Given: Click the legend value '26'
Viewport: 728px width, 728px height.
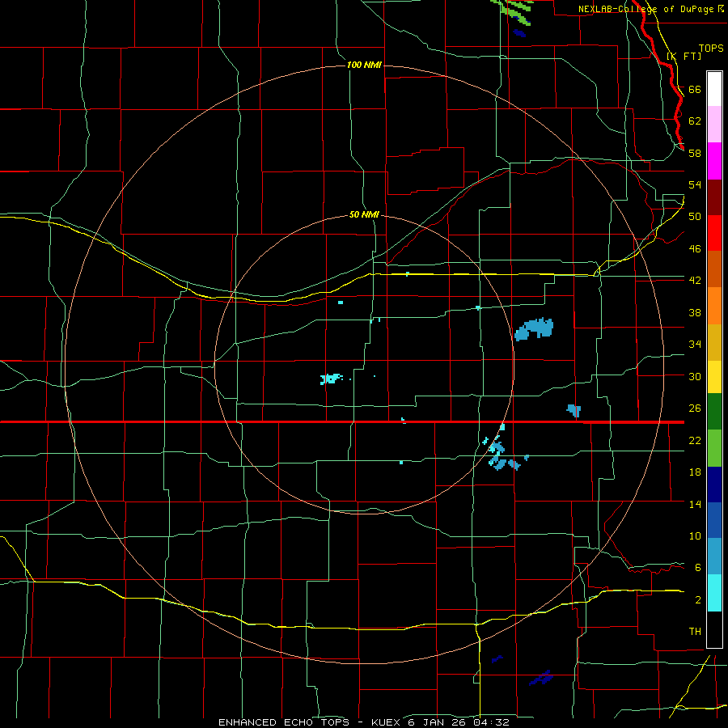Looking at the screenshot, I should 695,408.
